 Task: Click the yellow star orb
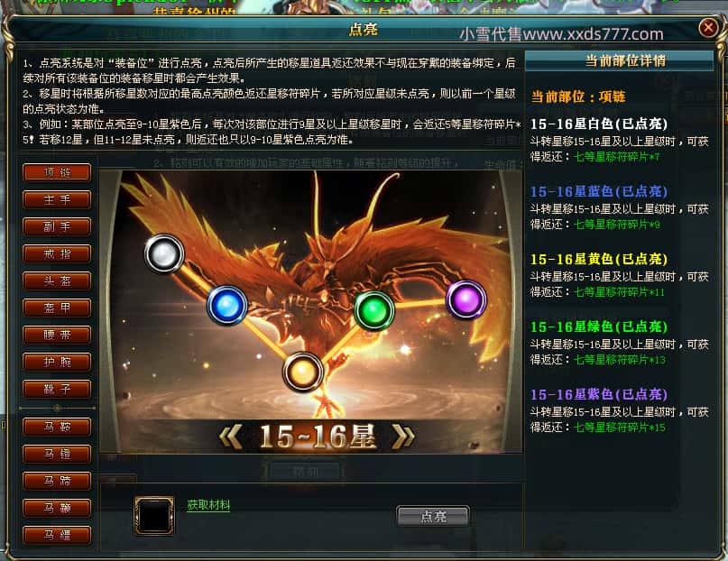click(303, 372)
